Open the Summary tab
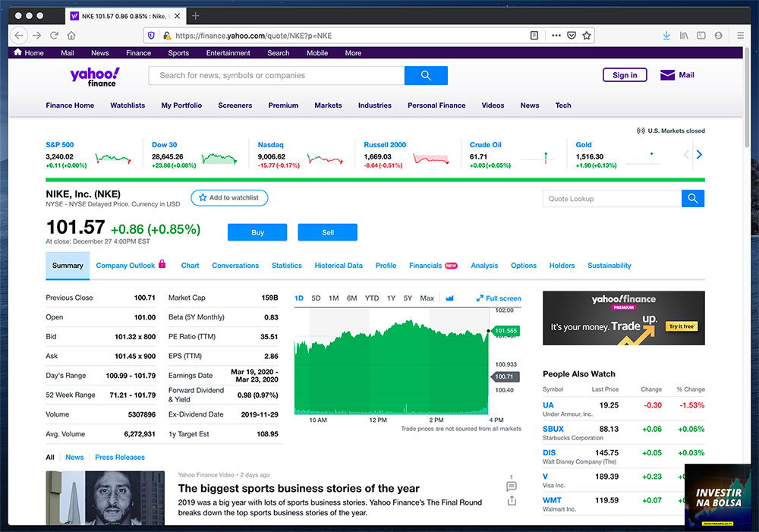 pos(68,266)
